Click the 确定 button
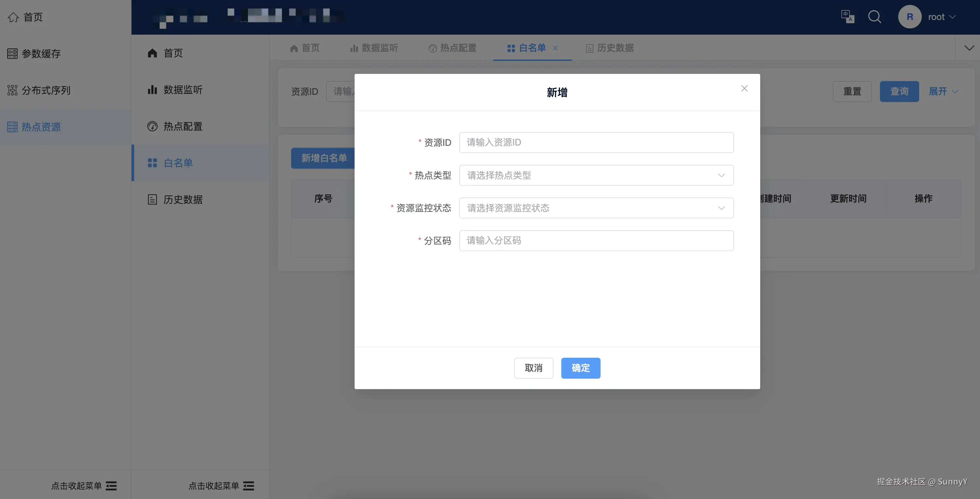The width and height of the screenshot is (980, 499). [x=581, y=368]
